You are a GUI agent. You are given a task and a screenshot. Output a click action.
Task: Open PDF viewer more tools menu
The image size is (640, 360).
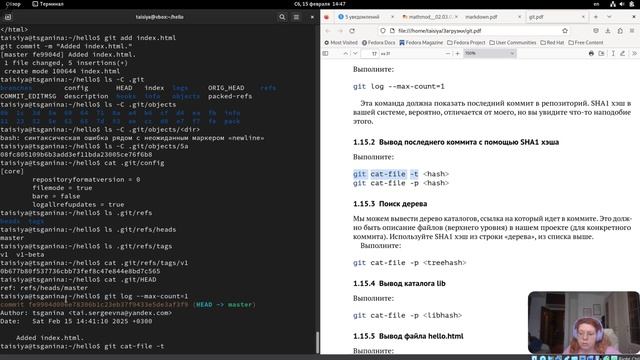[x=634, y=53]
